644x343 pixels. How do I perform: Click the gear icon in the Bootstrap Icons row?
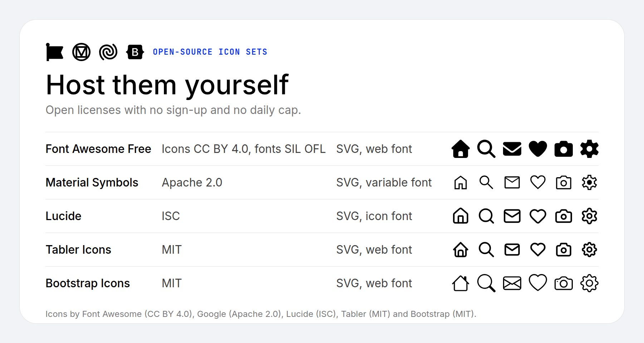[590, 283]
